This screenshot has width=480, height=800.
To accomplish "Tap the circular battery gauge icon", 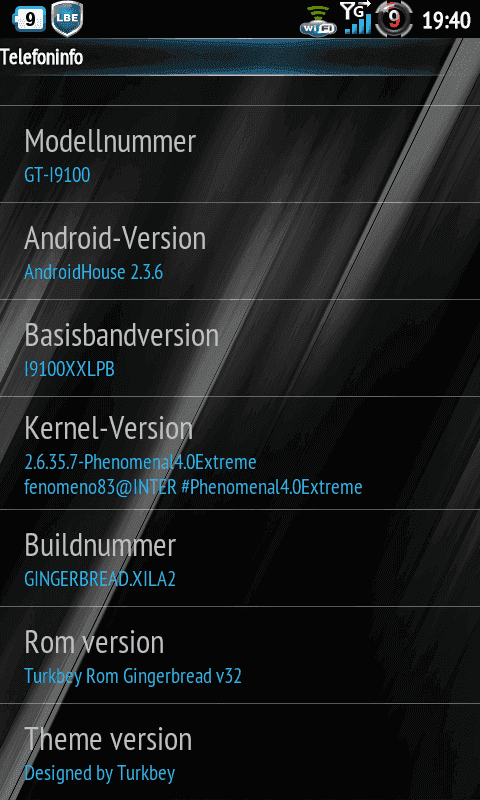I will point(393,19).
